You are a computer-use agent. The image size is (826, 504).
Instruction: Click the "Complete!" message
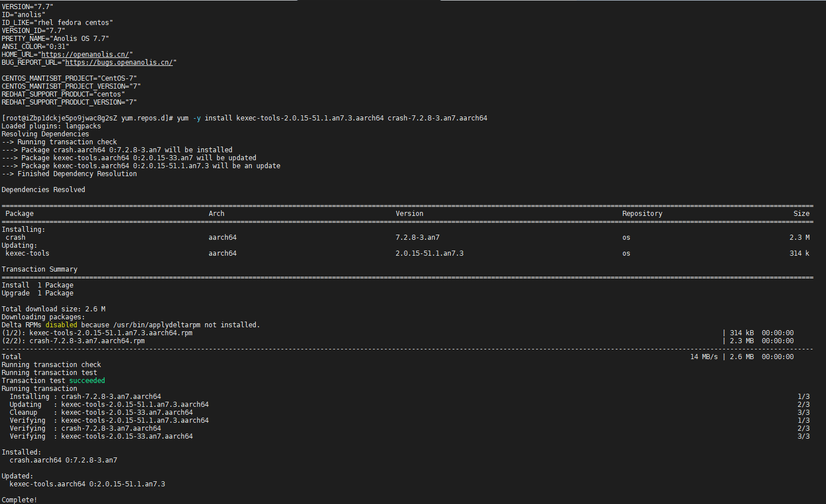coord(19,500)
